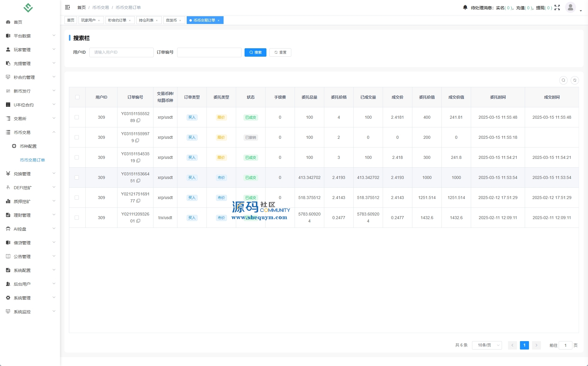Click the sidebar collapse hamburger icon
Image resolution: width=588 pixels, height=366 pixels.
tap(67, 7)
